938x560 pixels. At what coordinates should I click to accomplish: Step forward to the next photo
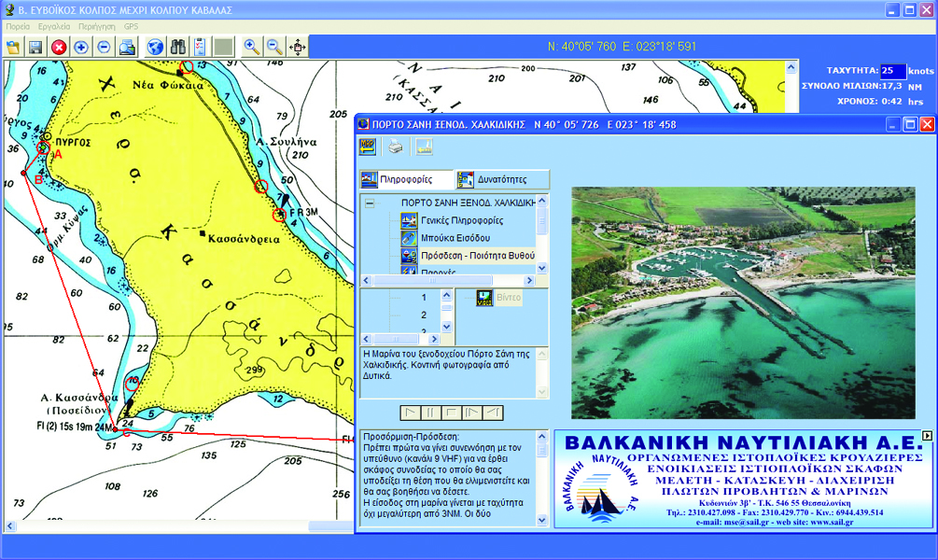click(x=472, y=413)
